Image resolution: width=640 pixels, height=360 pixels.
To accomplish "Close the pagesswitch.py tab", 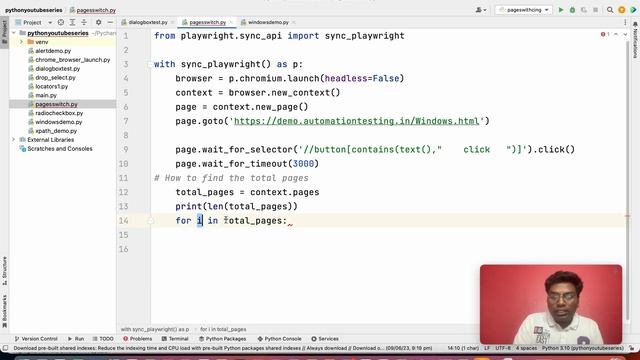I will click(x=231, y=22).
